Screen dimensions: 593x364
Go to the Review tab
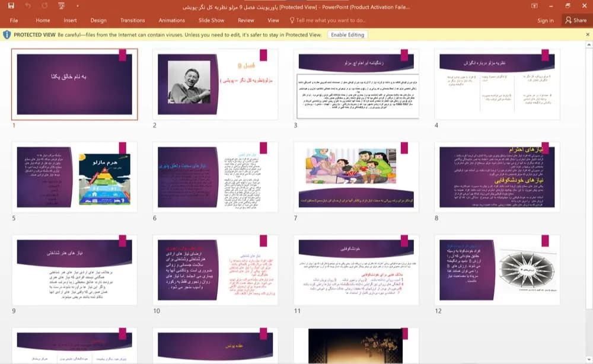point(246,20)
